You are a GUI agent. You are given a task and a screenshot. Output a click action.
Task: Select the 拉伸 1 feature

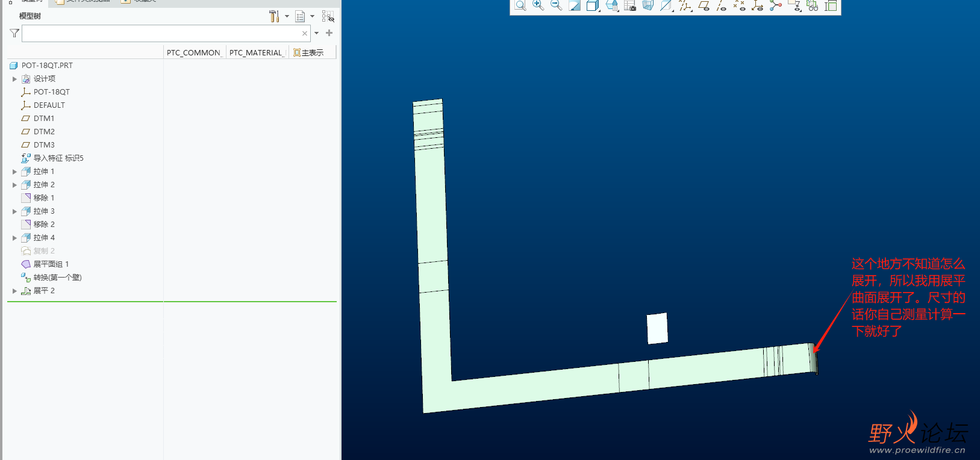(x=44, y=172)
